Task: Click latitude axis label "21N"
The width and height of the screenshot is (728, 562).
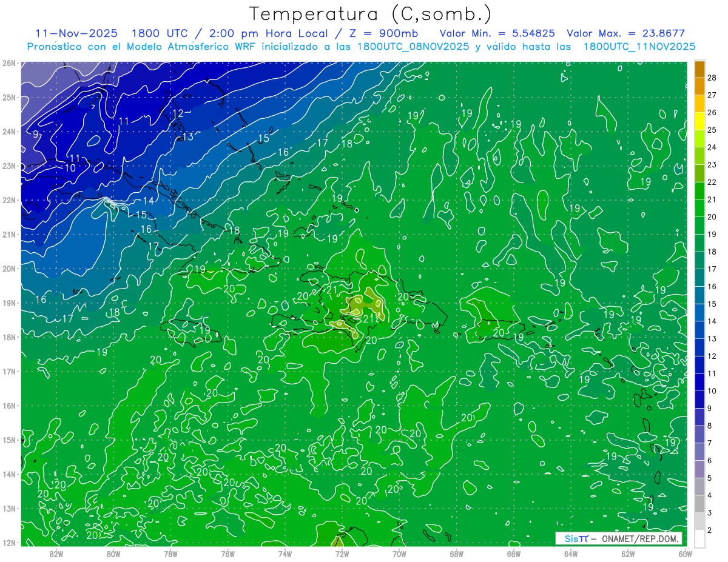Action: pos(8,234)
